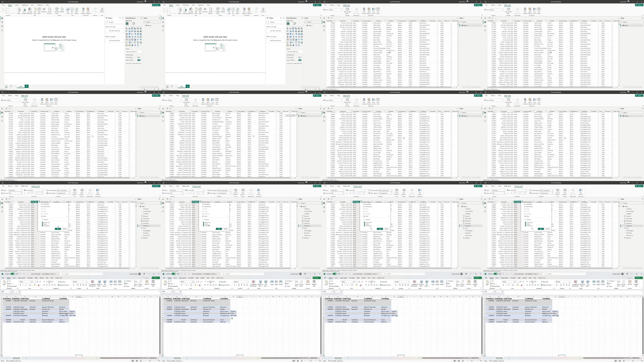
Task: Click New column in second row second frame
Action: click(213, 101)
